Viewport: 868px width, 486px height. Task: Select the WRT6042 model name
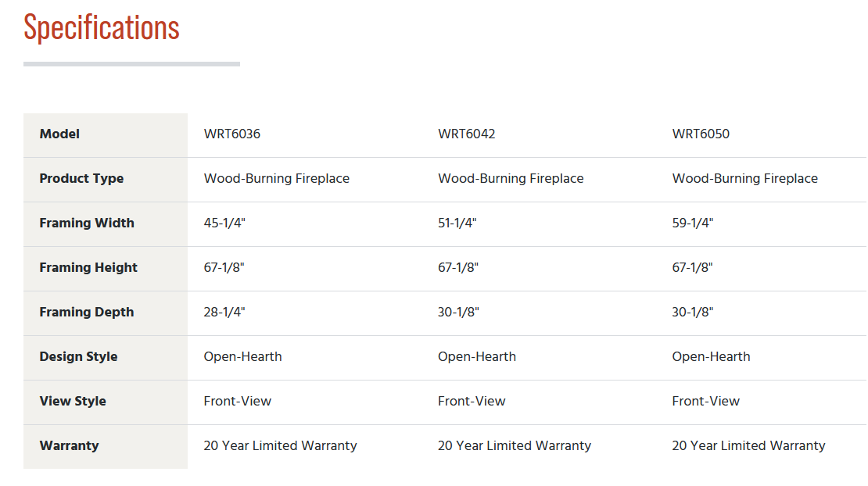(467, 134)
